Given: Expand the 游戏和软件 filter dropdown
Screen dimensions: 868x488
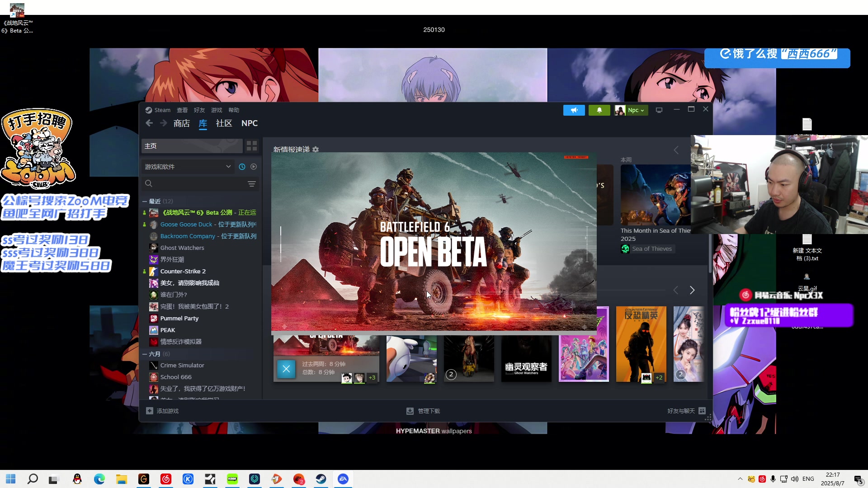Looking at the screenshot, I should (x=188, y=167).
